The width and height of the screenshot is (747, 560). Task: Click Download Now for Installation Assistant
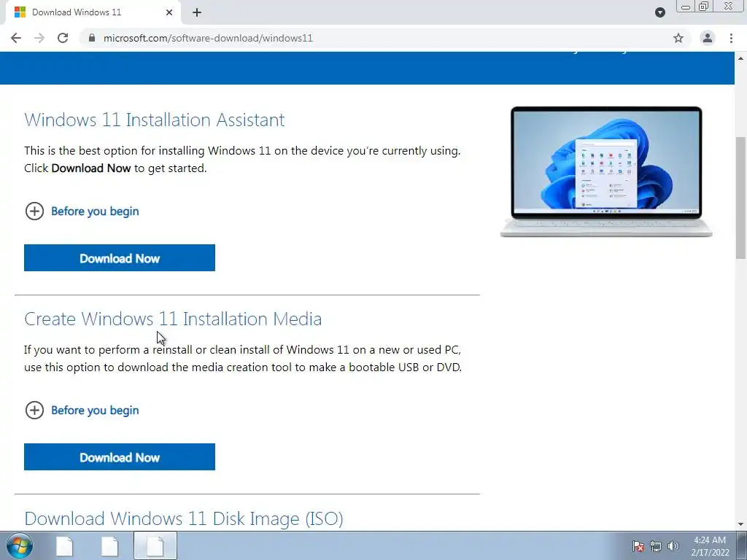[120, 258]
